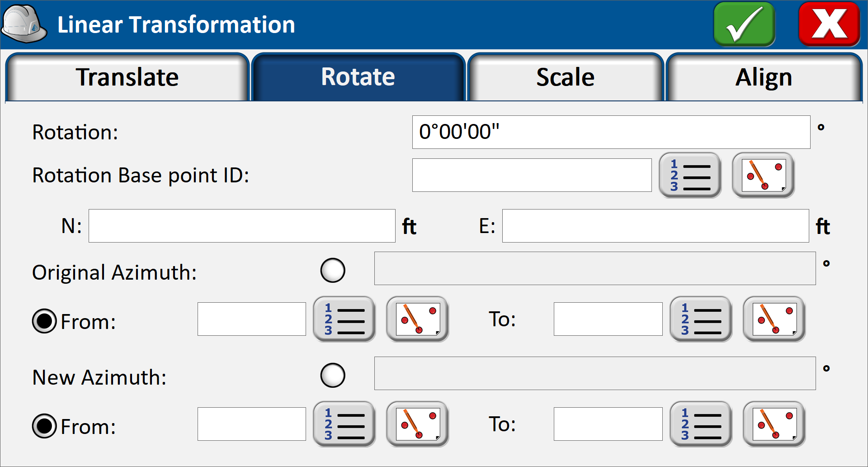Pick New Azimuth From point on map
Image resolution: width=868 pixels, height=467 pixels.
pyautogui.click(x=417, y=424)
